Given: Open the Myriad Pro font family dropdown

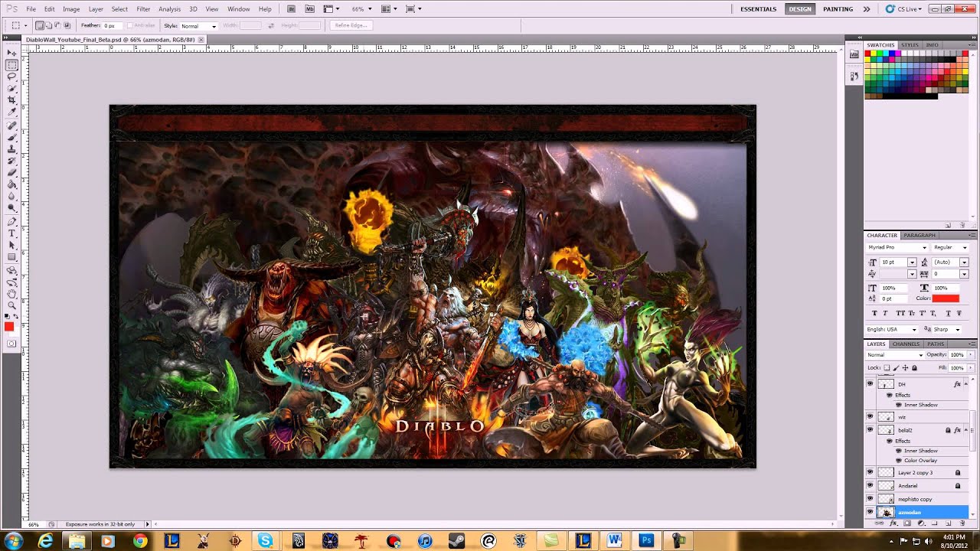Looking at the screenshot, I should (897, 247).
